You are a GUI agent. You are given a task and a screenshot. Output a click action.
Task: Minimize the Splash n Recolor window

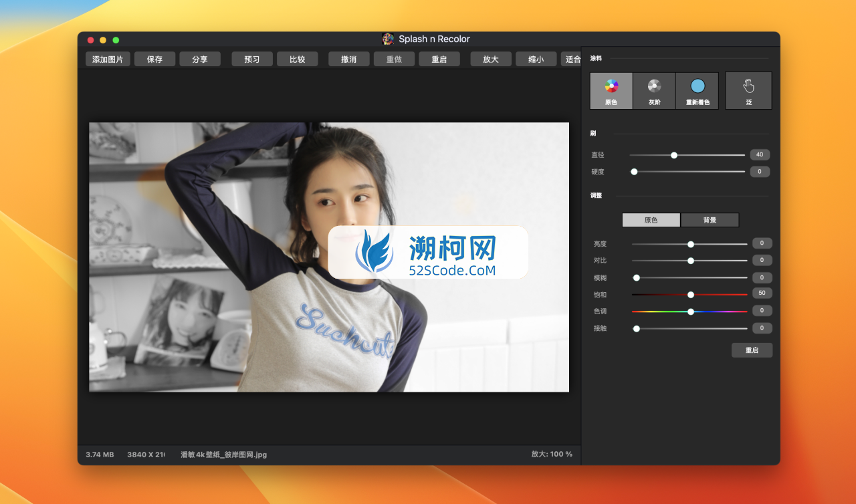coord(103,40)
